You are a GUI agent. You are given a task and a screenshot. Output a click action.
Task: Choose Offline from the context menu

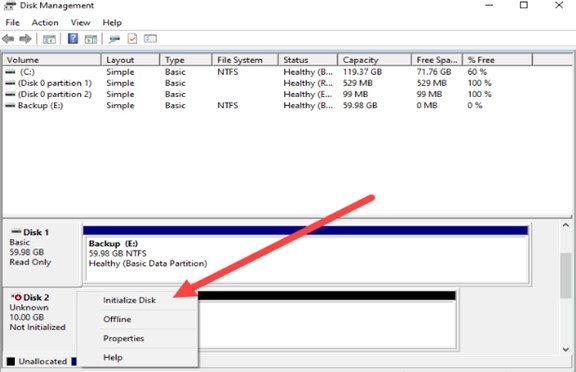click(x=138, y=319)
